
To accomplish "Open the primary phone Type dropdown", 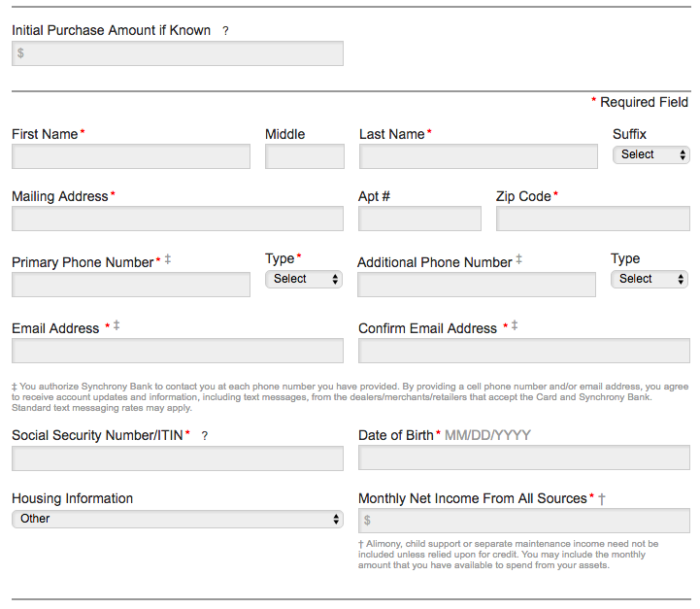I will point(304,279).
